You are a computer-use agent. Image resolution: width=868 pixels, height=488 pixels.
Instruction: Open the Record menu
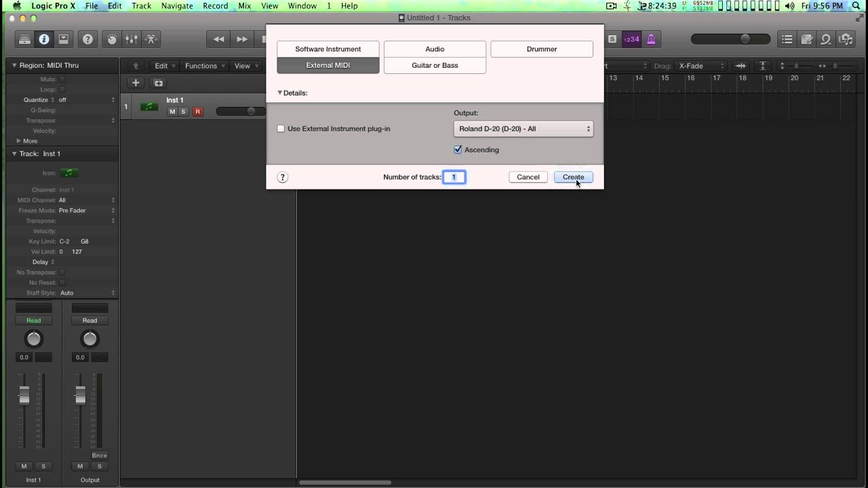(x=215, y=5)
